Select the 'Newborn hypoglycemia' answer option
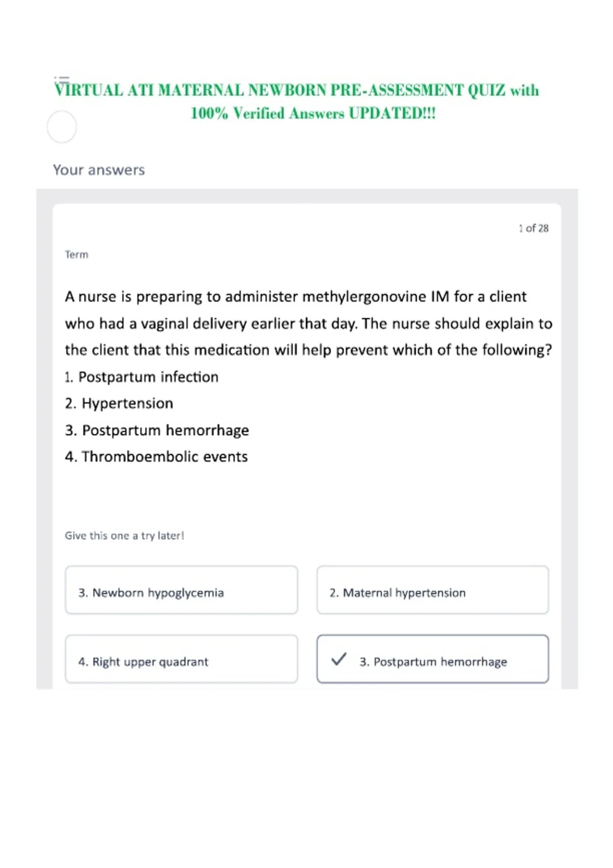This screenshot has width=613, height=868. click(x=181, y=590)
